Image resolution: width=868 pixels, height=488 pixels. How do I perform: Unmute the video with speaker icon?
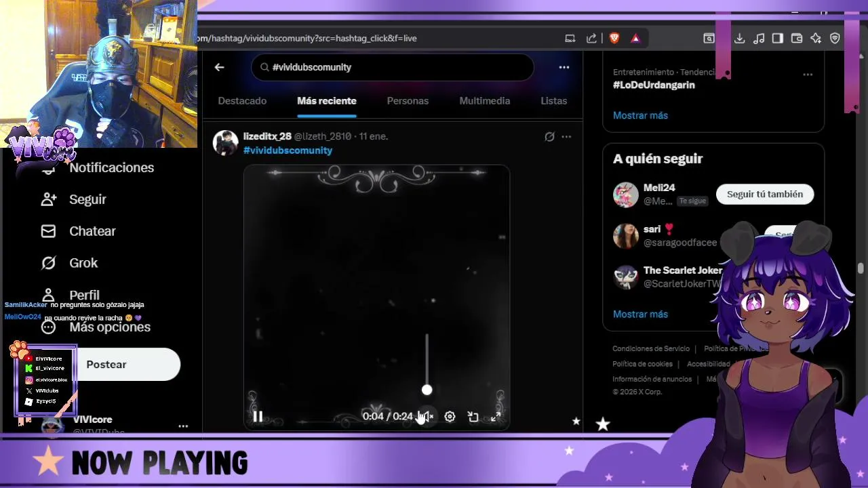click(x=427, y=416)
